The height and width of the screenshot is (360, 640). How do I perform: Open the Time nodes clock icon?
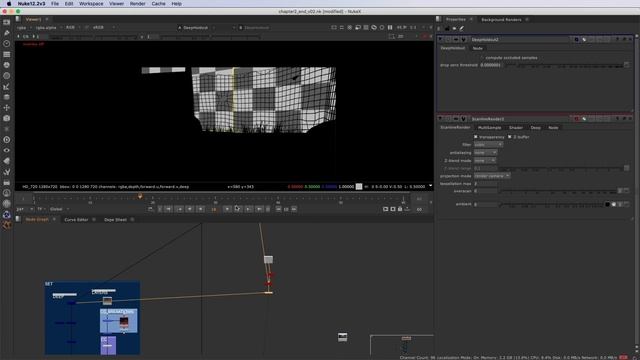7,44
